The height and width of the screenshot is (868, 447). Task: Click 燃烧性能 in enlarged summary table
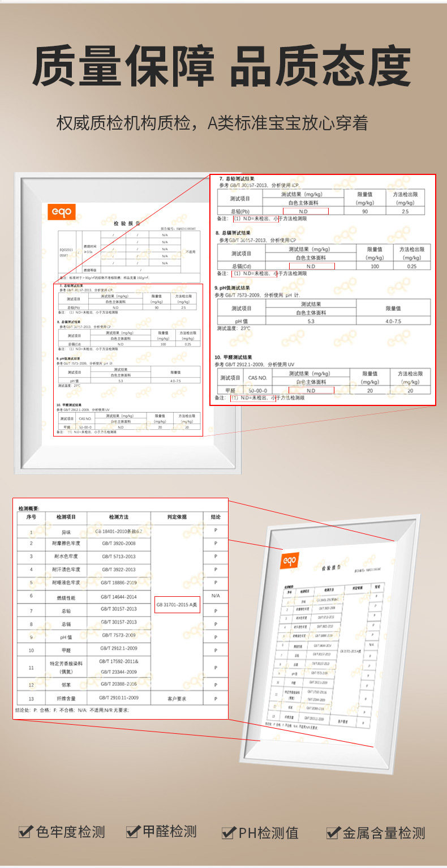(x=67, y=597)
